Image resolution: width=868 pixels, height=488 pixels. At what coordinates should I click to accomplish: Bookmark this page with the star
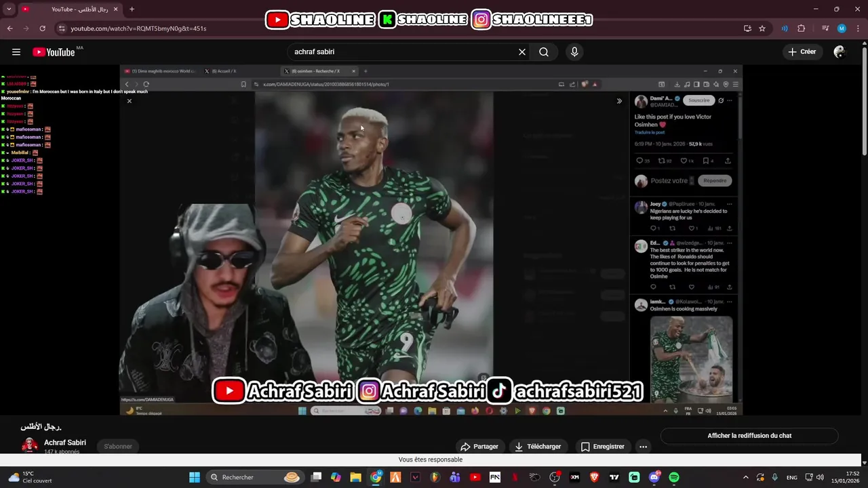pos(762,28)
